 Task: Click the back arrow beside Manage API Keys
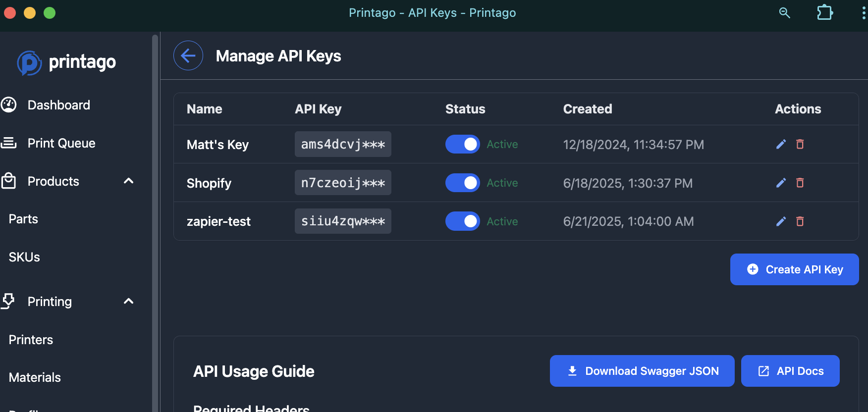[x=188, y=55]
